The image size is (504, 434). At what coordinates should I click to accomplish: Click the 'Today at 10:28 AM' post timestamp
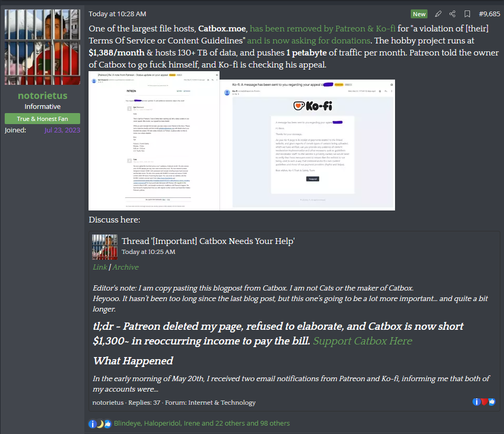(117, 14)
